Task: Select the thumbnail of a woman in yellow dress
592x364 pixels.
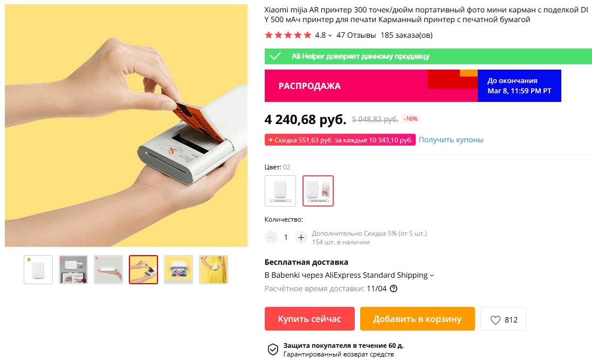Action: (x=214, y=270)
